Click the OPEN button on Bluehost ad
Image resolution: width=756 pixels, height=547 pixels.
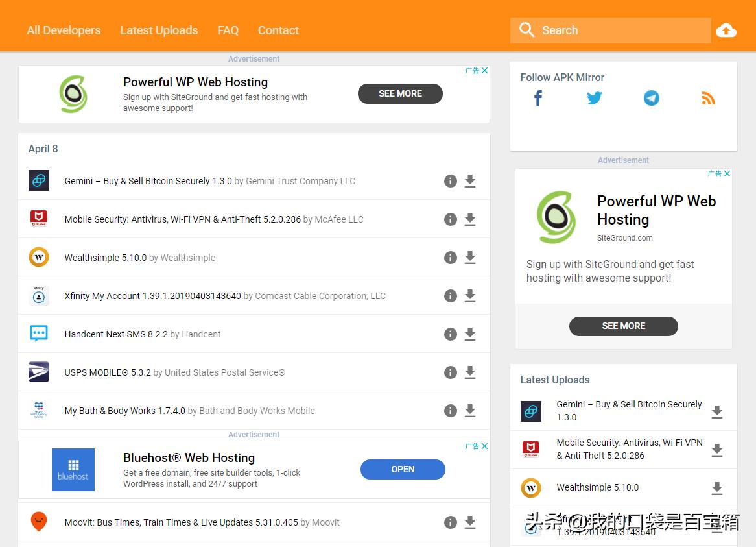click(x=403, y=469)
